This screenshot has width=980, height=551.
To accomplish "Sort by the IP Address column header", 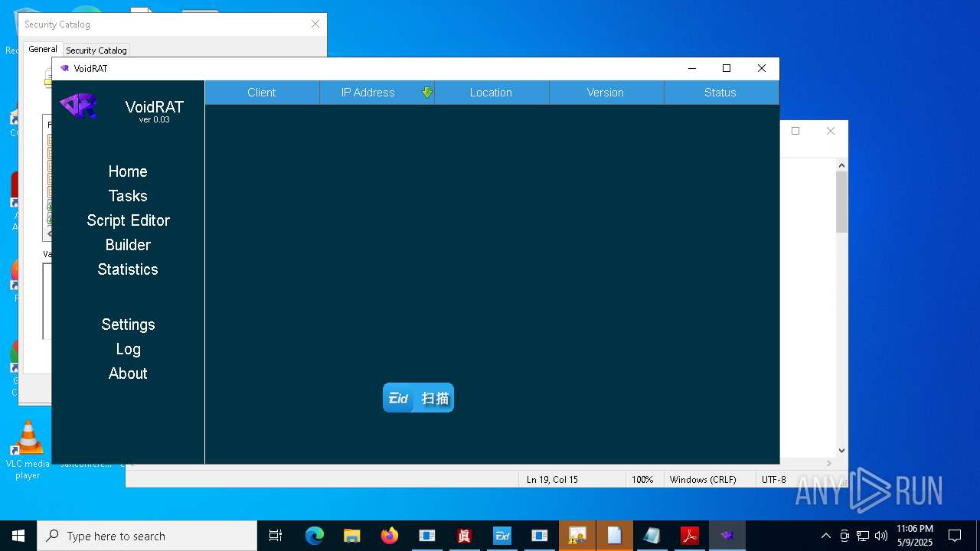I will (x=377, y=93).
